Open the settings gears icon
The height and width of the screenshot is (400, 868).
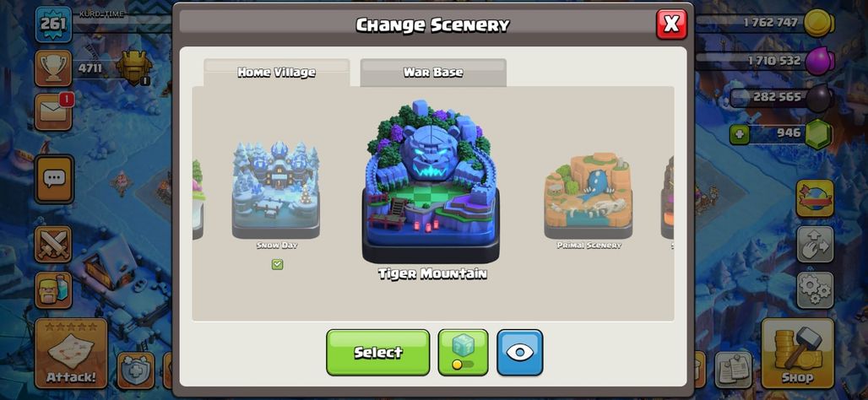[x=815, y=290]
